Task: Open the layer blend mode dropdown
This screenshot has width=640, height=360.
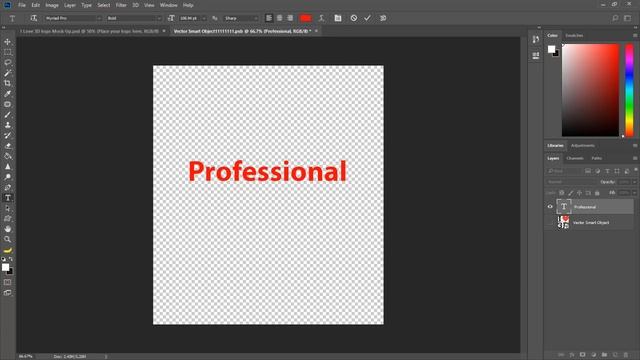Action: [x=570, y=182]
